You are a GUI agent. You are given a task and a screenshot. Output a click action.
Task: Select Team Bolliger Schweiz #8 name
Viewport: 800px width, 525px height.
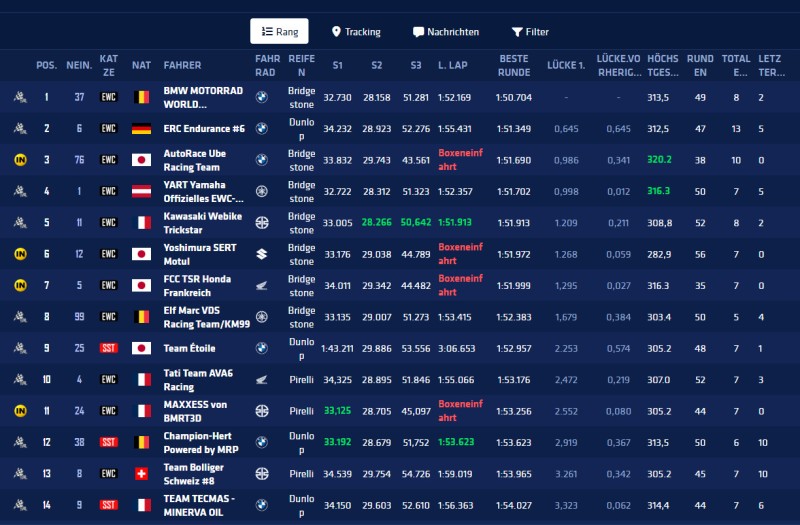tap(193, 474)
